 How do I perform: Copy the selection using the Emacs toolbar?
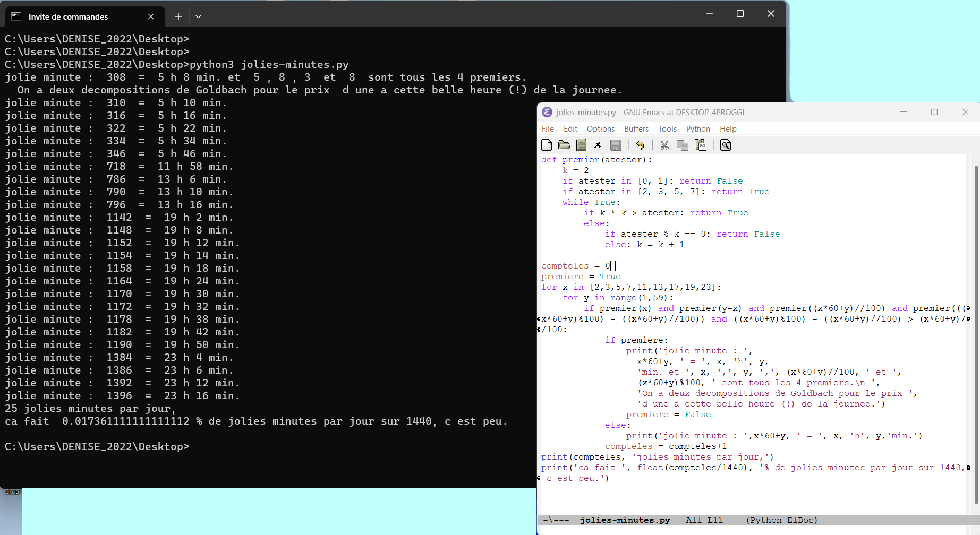coord(683,145)
